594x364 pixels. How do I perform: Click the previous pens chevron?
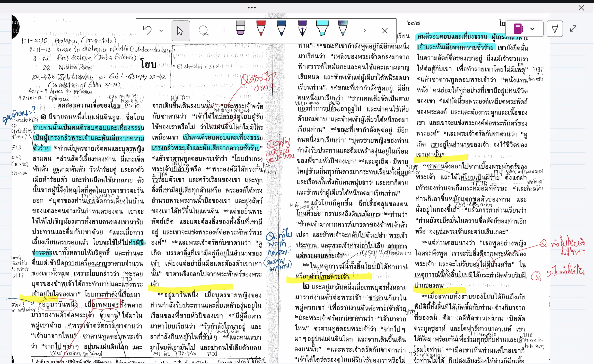click(224, 31)
